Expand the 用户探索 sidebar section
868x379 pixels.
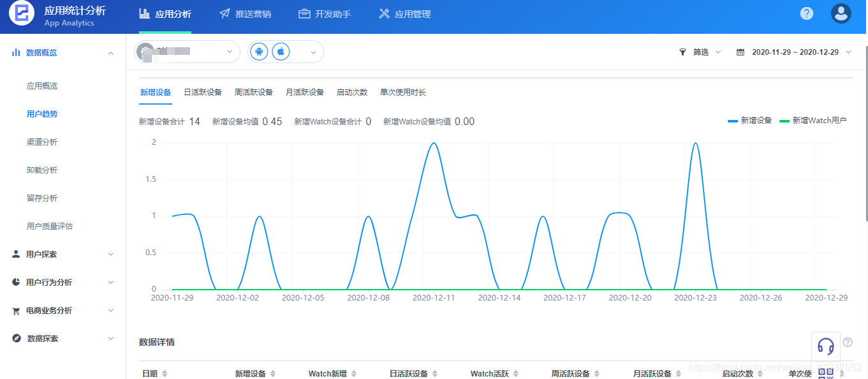tap(111, 254)
